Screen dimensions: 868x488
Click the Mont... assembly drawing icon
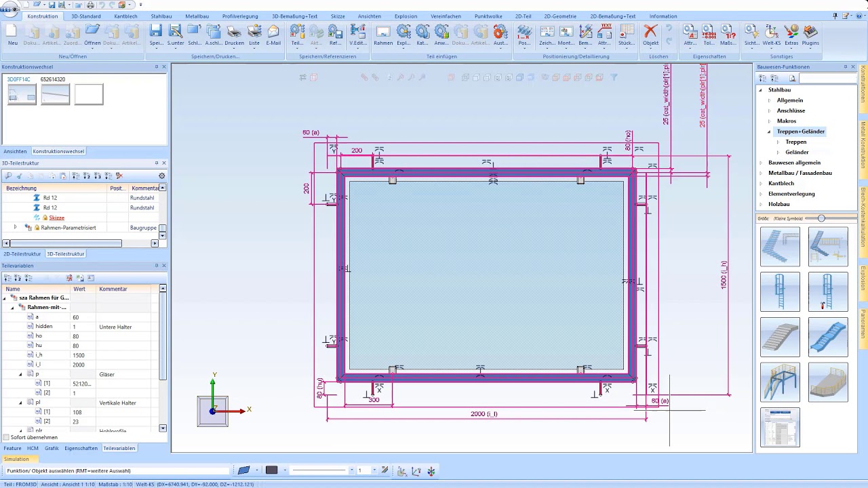coord(566,31)
